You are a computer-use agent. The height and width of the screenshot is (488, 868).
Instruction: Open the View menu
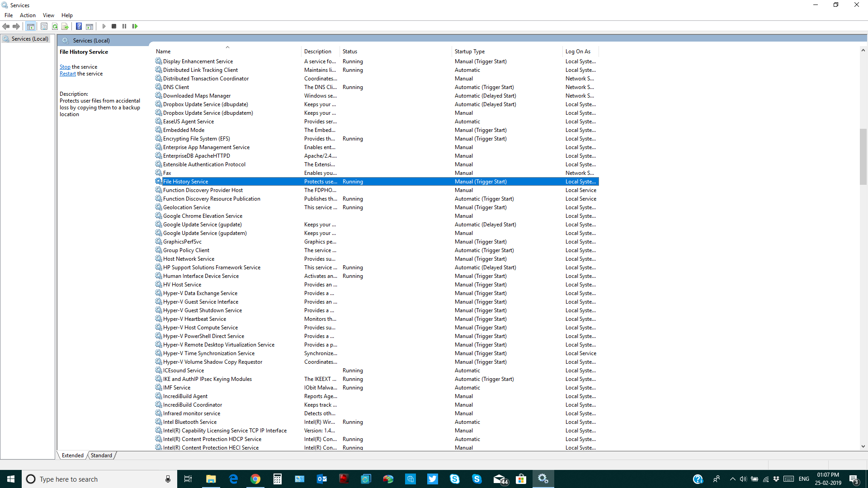click(x=48, y=15)
